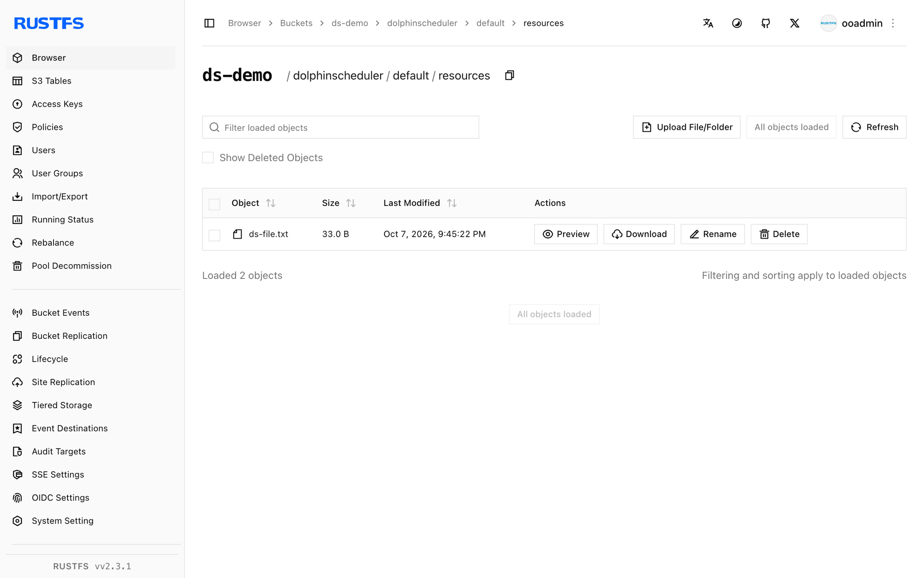Click Buckets in the breadcrumb
924x578 pixels.
tap(296, 23)
